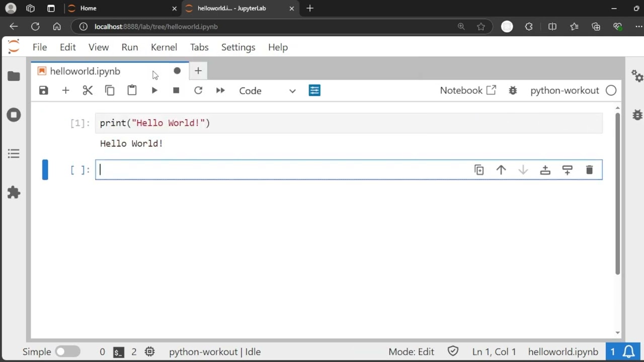Paste cell from clipboard

(x=132, y=90)
